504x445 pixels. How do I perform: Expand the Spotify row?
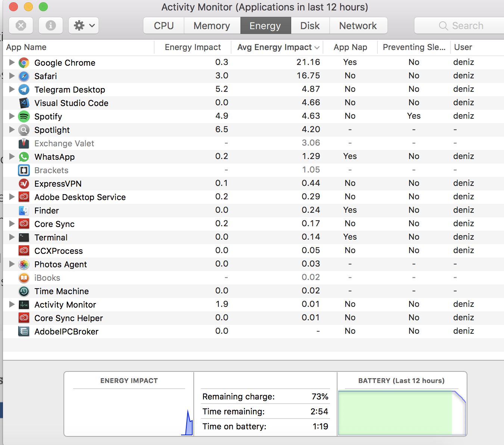point(12,116)
